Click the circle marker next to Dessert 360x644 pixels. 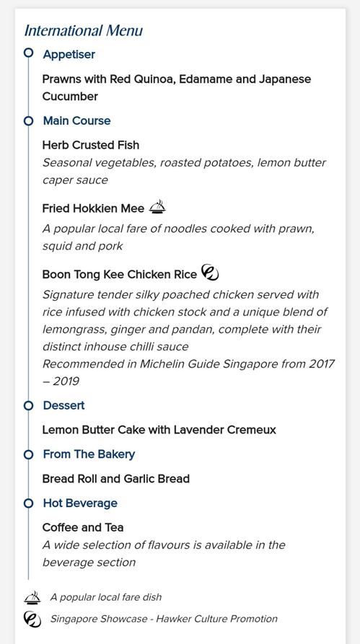click(28, 406)
